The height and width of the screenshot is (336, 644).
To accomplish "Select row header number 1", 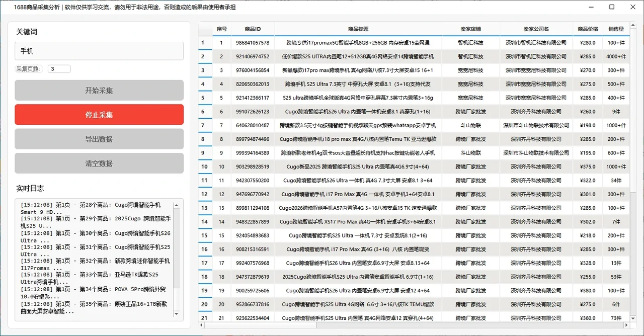I will click(x=205, y=43).
